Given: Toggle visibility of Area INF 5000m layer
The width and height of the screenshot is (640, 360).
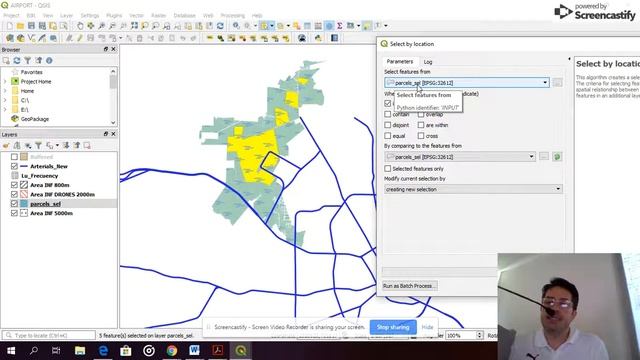Looking at the screenshot, I should (14, 213).
